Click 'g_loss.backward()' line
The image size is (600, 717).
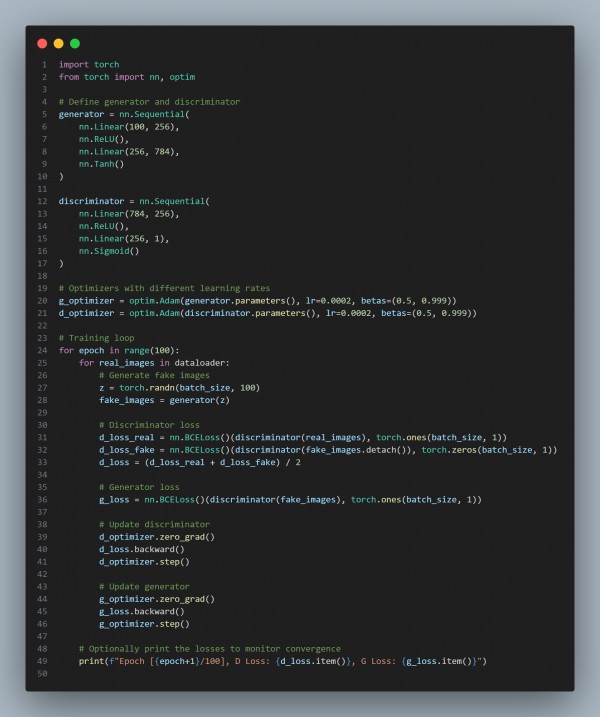(x=142, y=611)
